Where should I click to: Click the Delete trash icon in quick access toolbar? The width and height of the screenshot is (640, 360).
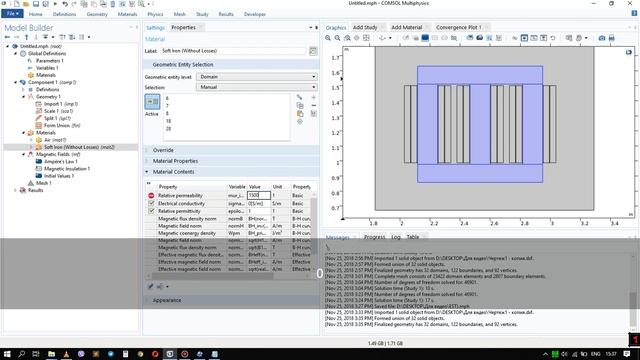tap(113, 4)
